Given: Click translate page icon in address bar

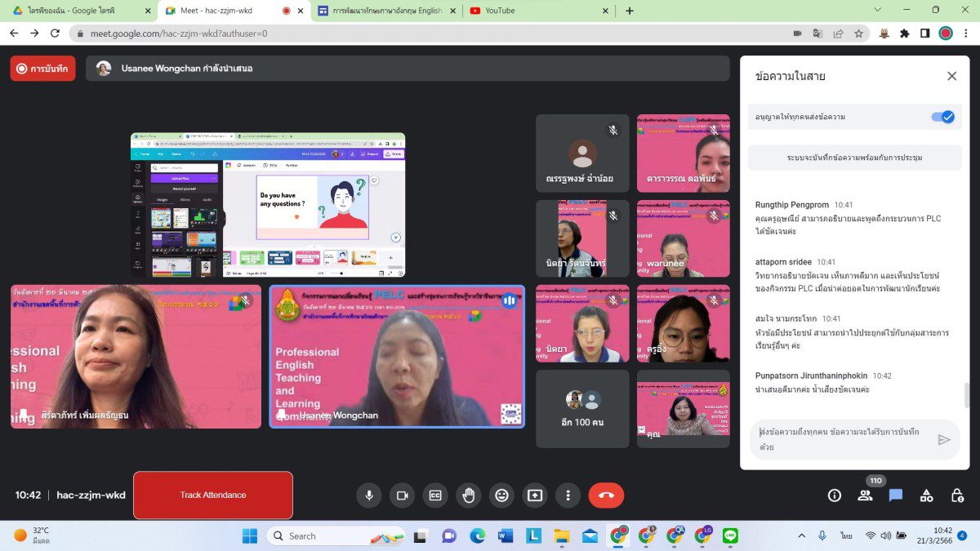Looking at the screenshot, I should click(x=817, y=33).
